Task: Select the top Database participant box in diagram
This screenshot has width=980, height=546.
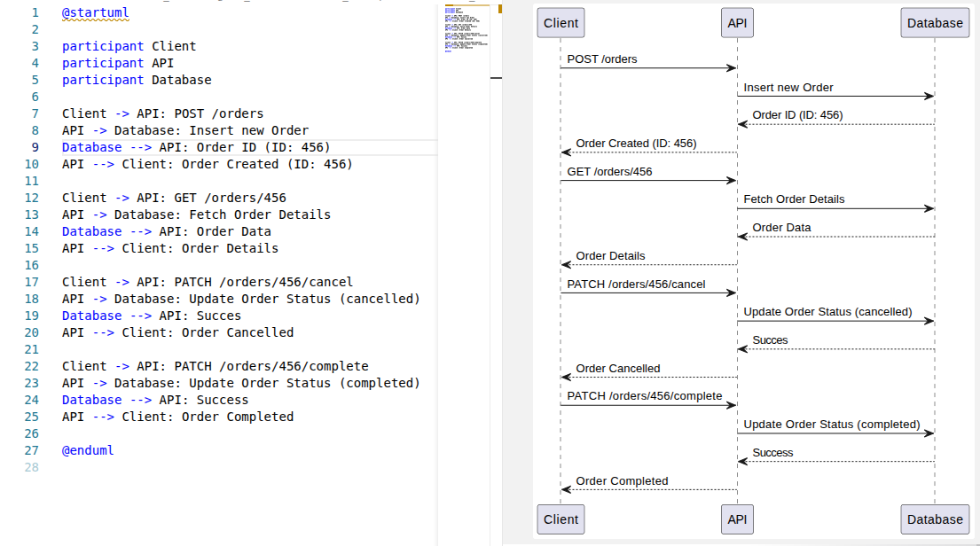Action: (x=935, y=23)
